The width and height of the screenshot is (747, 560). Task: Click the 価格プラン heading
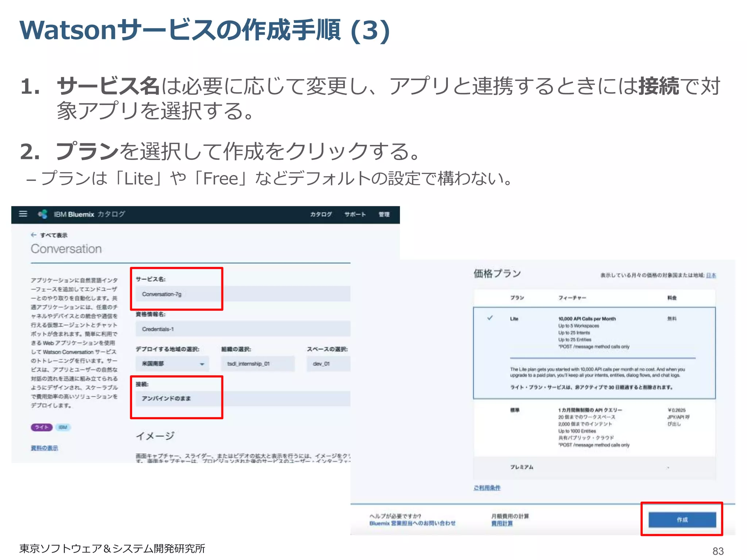coord(497,273)
